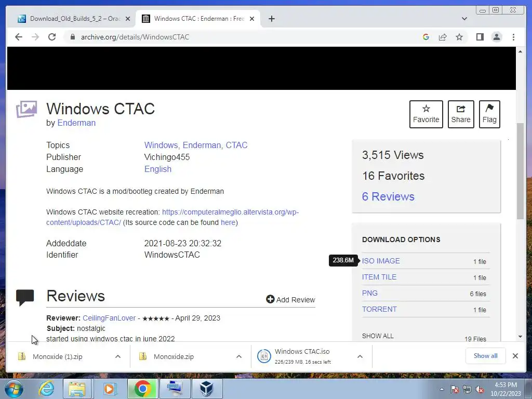Download the TORRENT file
The image size is (532, 399).
point(379,309)
